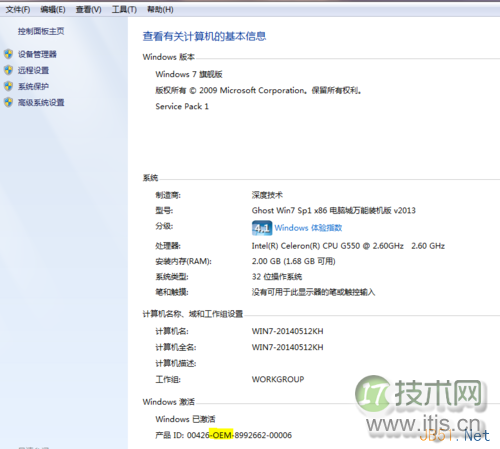500x449 pixels.
Task: Click system type value 32 位操作系统
Action: (277, 277)
